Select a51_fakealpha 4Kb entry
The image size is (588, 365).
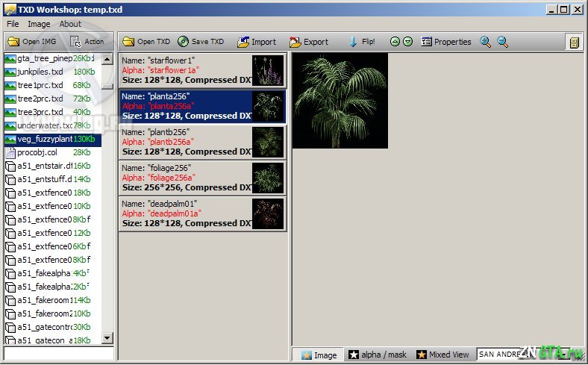(x=53, y=273)
